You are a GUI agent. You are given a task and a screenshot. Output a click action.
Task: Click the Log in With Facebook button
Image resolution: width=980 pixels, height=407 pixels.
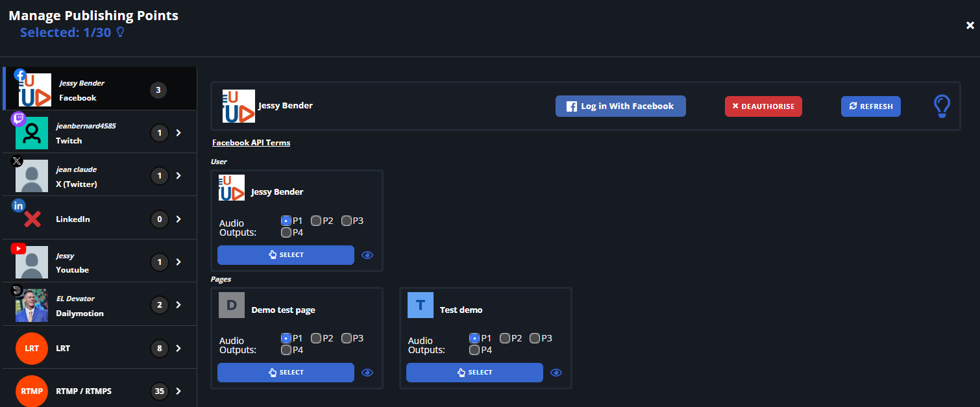620,106
